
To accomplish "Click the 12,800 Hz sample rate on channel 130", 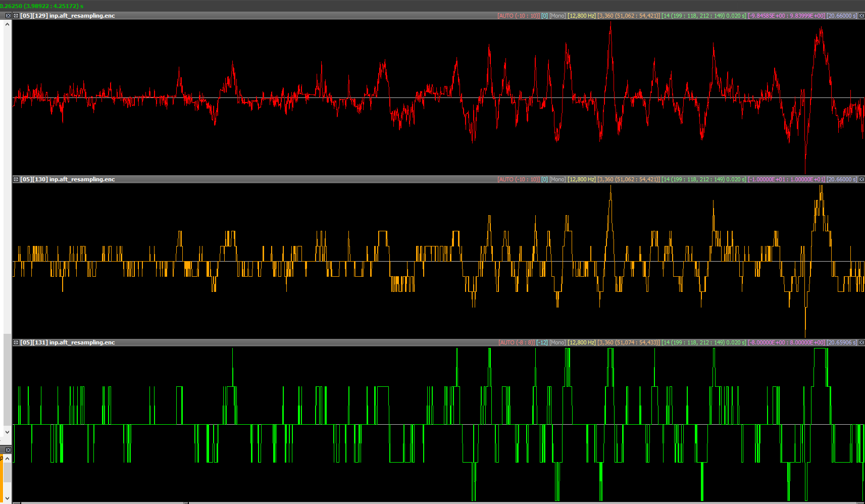I will (582, 179).
